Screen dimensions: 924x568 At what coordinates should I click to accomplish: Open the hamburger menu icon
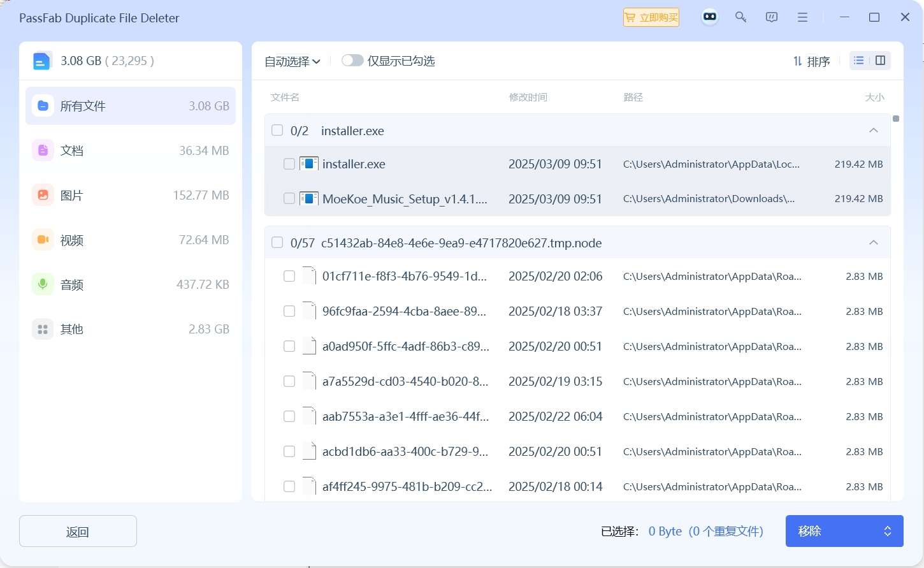[x=803, y=17]
